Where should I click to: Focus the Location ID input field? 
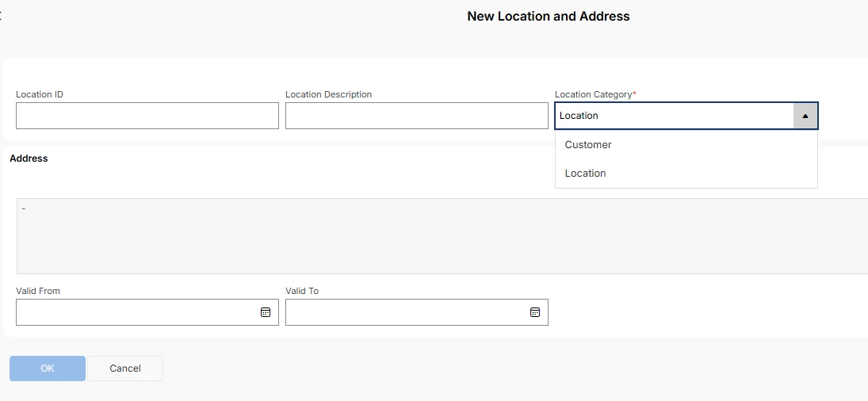[x=147, y=116]
